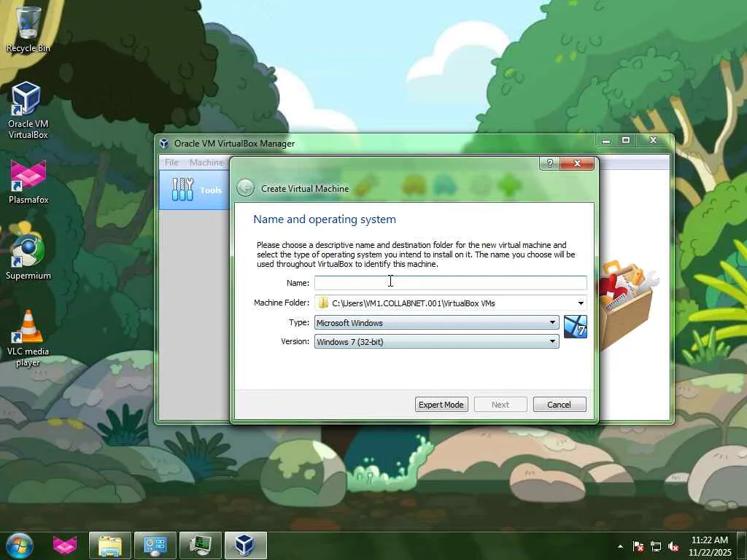Open the Recycle Bin desktop icon
This screenshot has height=560, width=747.
click(x=28, y=28)
